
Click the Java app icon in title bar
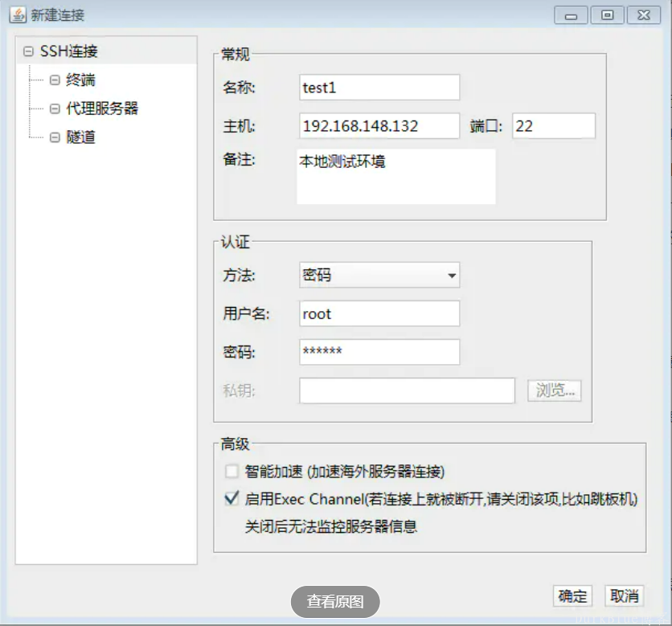[x=18, y=15]
